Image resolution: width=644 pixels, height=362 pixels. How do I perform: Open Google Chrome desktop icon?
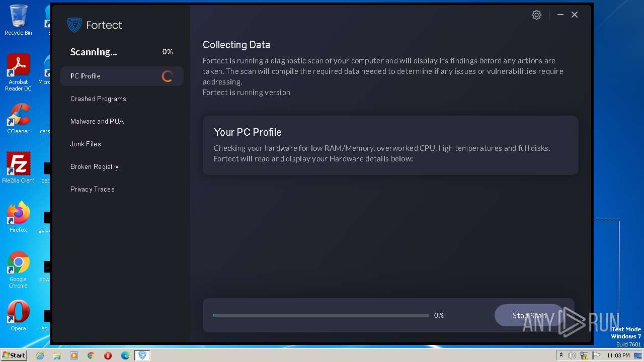(18, 269)
